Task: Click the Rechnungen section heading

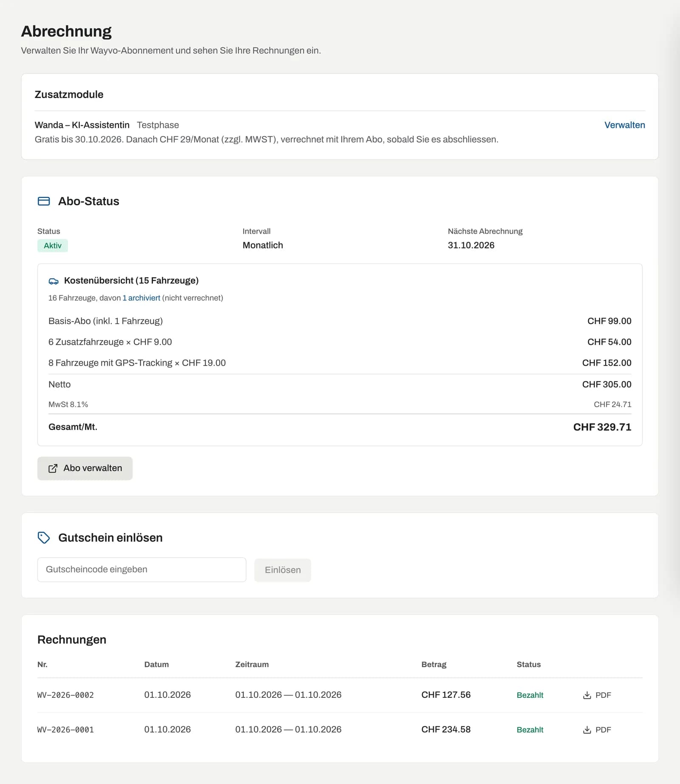Action: 72,640
